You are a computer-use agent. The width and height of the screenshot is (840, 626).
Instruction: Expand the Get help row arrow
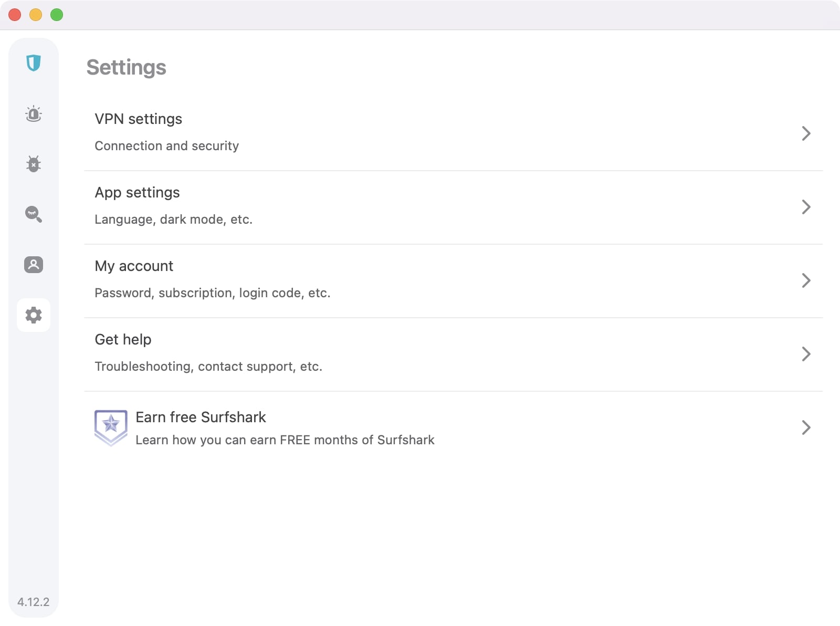(x=806, y=354)
